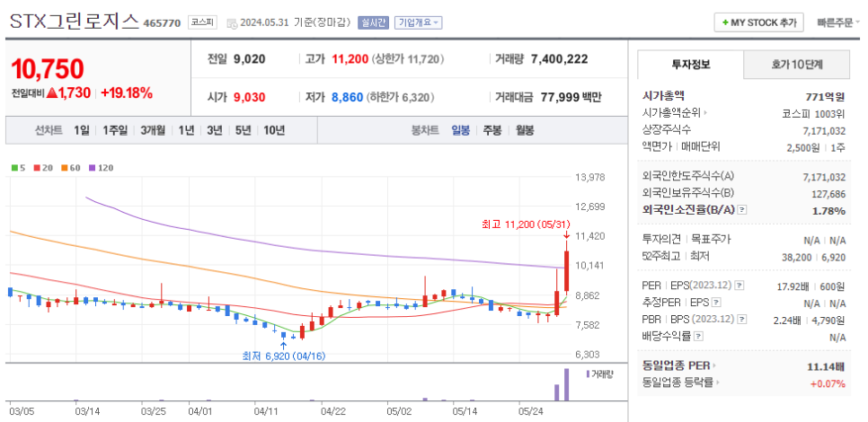The image size is (868, 422).
Task: Click the 코스피 1003위 ranking value
Action: point(811,113)
